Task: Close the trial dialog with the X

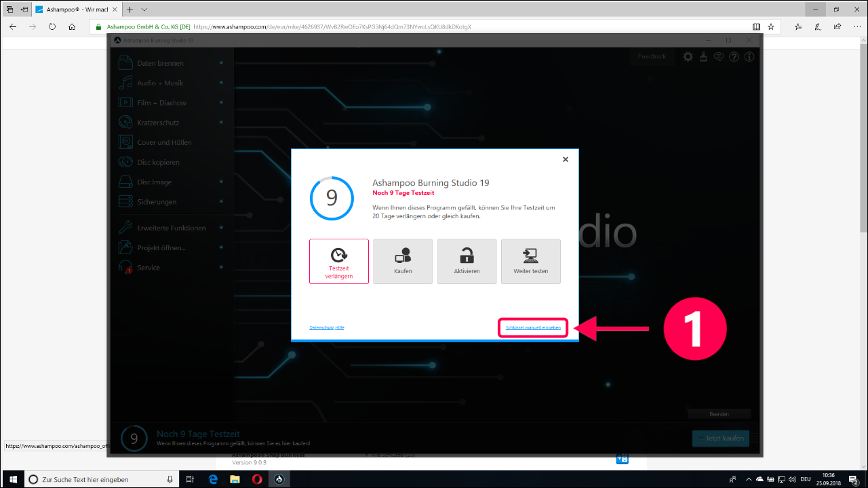Action: point(566,159)
